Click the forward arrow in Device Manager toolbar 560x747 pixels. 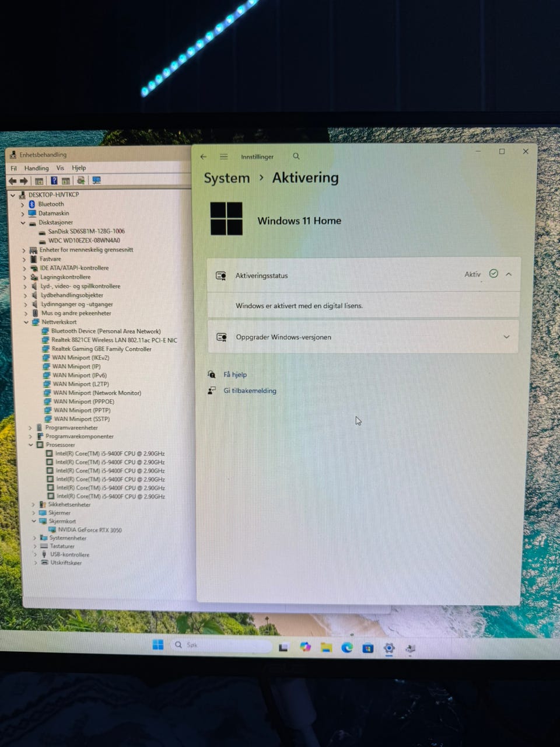(24, 181)
